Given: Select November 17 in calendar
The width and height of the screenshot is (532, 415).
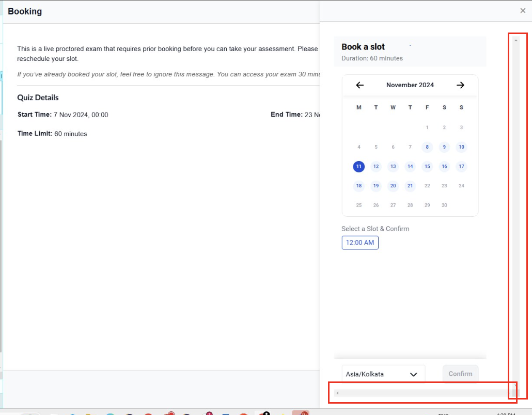Looking at the screenshot, I should [461, 167].
